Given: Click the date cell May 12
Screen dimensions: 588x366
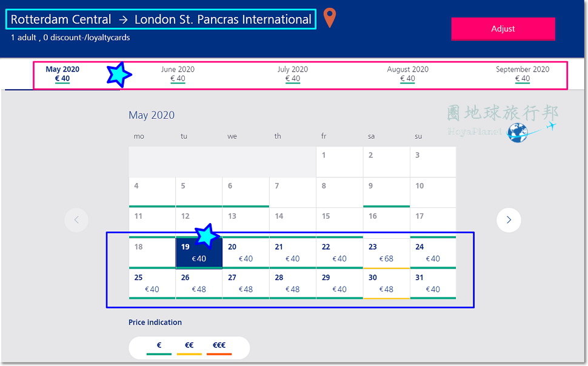Looking at the screenshot, I should [199, 223].
